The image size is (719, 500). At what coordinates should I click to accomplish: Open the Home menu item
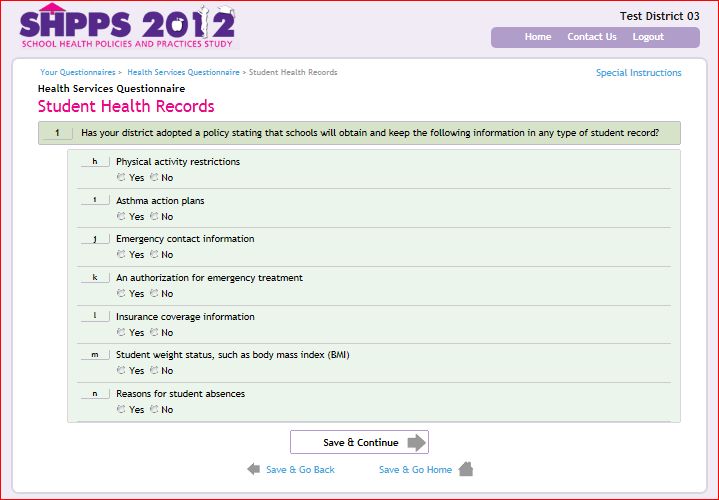point(538,37)
